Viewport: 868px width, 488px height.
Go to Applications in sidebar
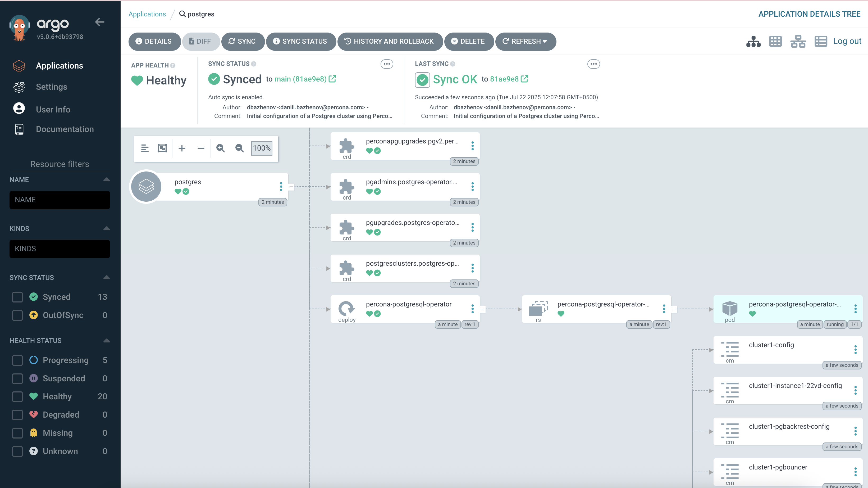pos(60,66)
